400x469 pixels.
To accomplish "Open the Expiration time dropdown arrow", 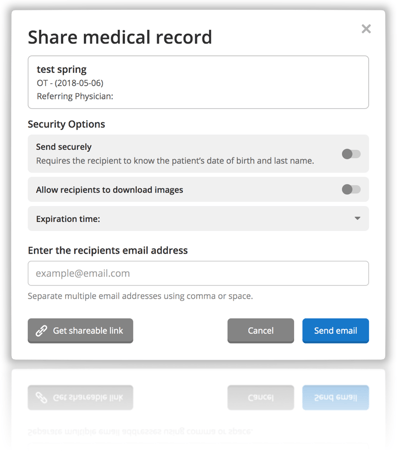I will tap(357, 219).
